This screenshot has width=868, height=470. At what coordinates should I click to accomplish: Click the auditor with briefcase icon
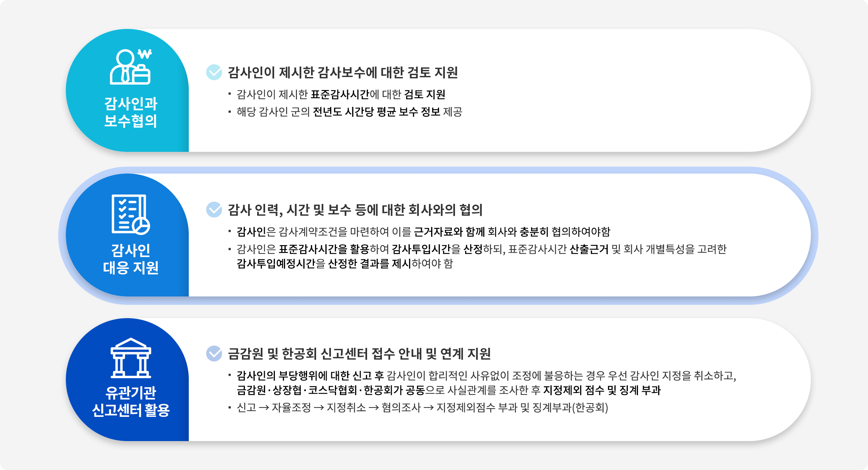click(x=131, y=67)
